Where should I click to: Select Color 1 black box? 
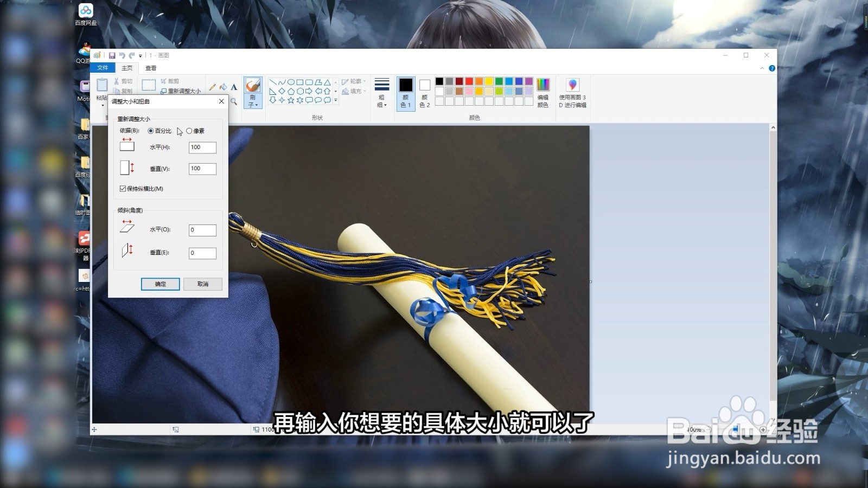pyautogui.click(x=406, y=93)
